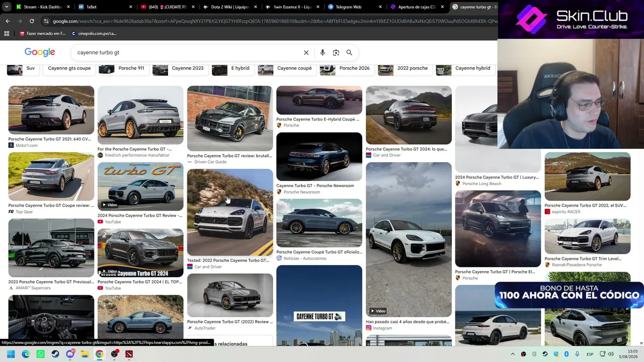Filter images by the E hybrid chip
644x362 pixels.
(x=233, y=68)
